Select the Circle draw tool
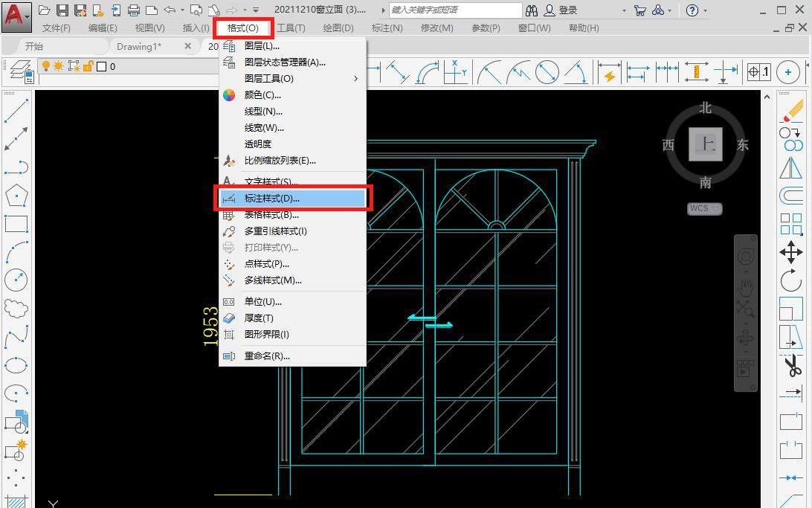 [x=16, y=280]
